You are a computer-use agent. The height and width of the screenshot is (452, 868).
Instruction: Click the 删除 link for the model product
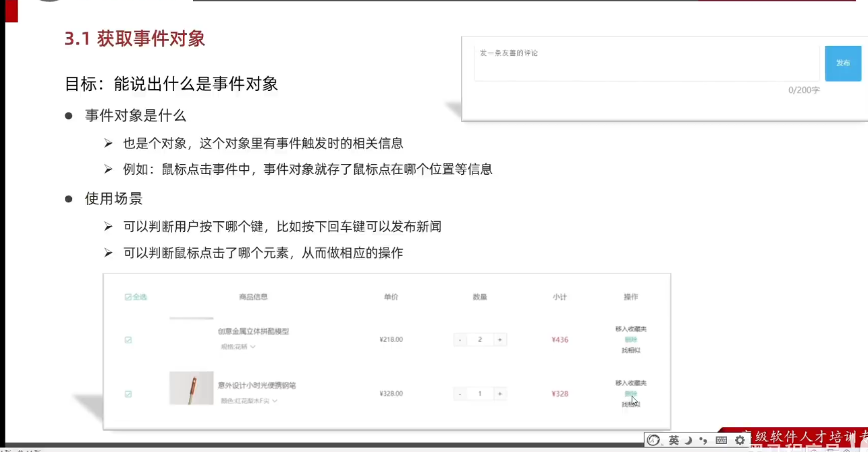[x=630, y=339]
